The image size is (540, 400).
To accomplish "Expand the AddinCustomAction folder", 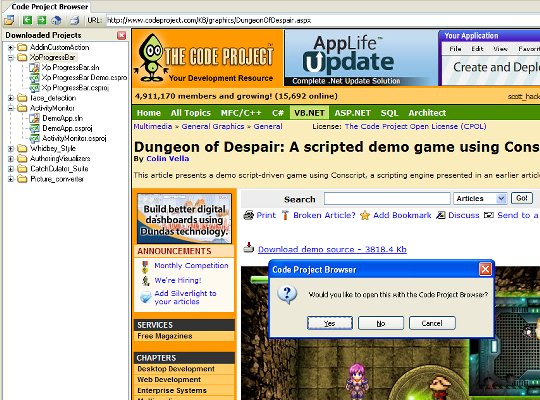I will tap(11, 48).
